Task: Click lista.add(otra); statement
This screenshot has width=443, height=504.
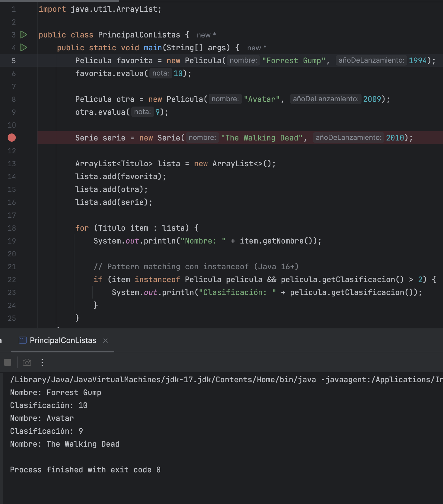Action: 112,189
